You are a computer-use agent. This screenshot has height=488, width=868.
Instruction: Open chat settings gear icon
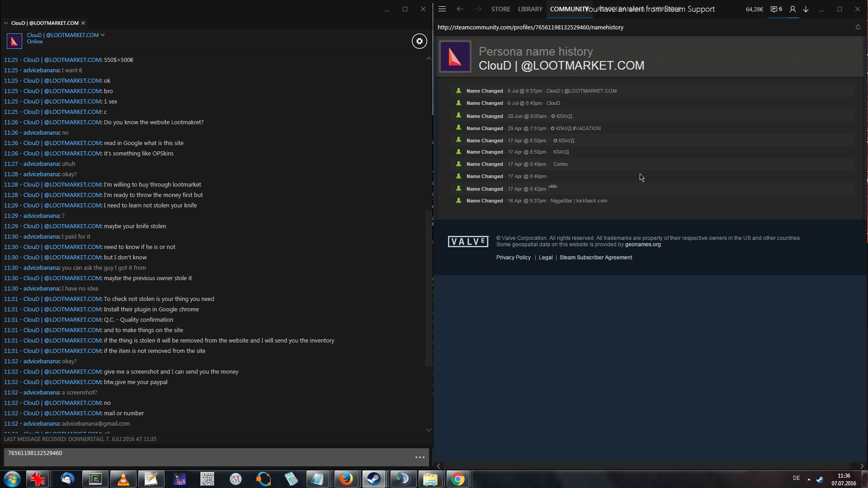[x=419, y=41]
